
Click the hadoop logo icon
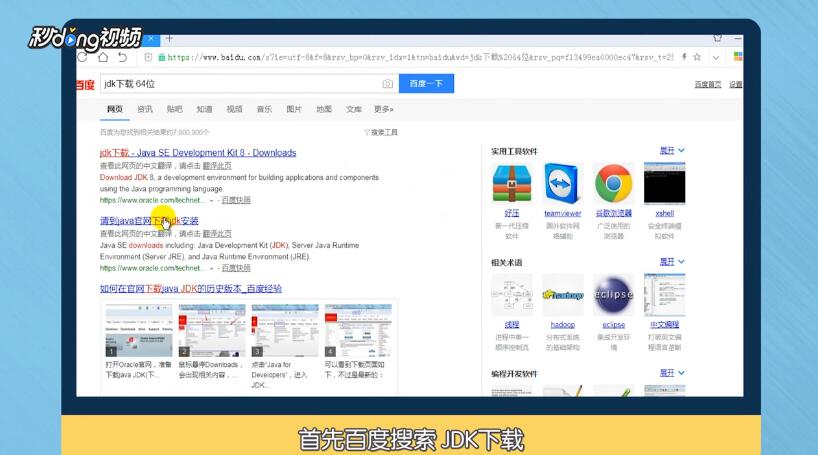point(562,295)
